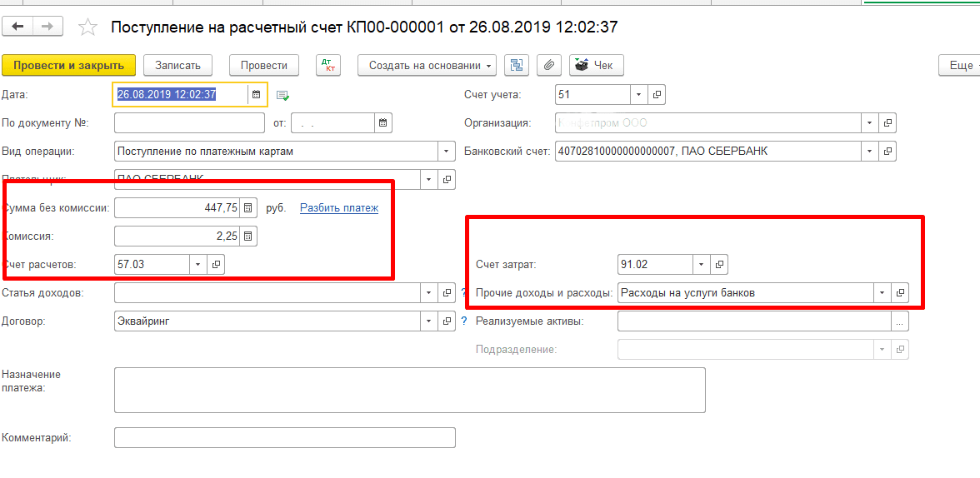Open the Статья доходов item form icon

point(447,292)
